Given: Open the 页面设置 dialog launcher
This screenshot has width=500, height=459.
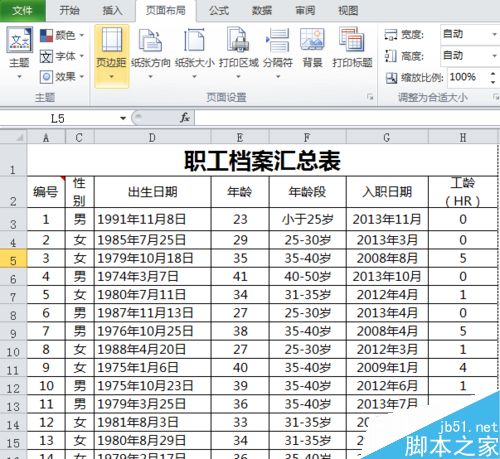Looking at the screenshot, I should click(370, 97).
